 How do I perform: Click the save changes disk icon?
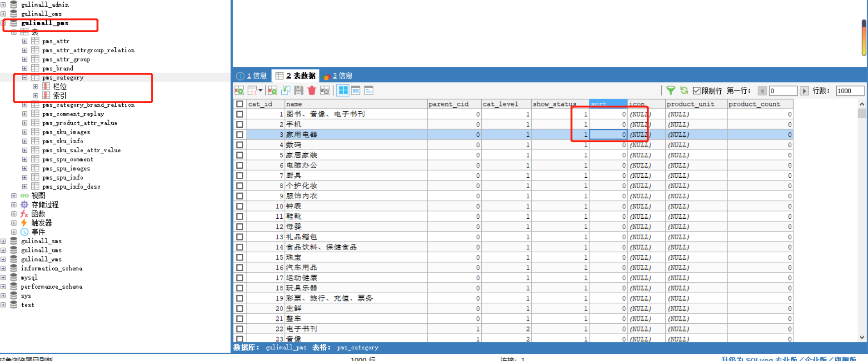click(299, 90)
